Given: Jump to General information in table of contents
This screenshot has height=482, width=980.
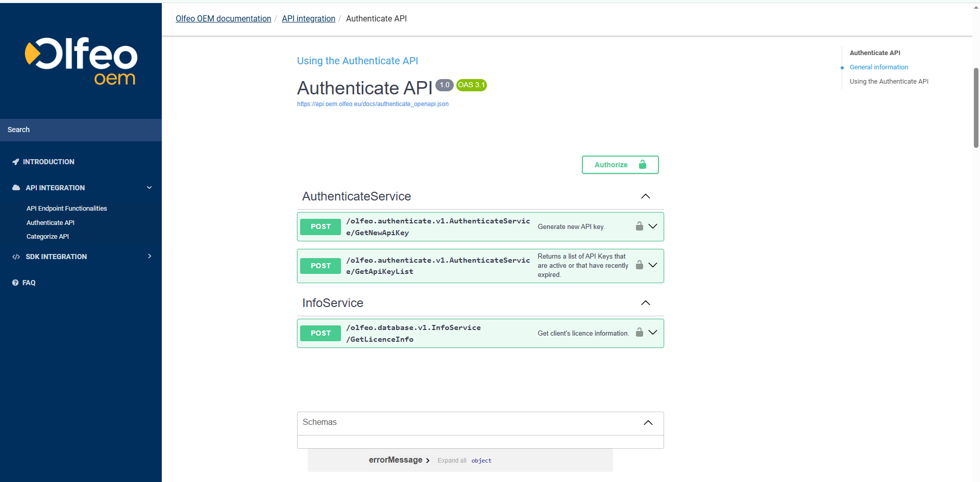Looking at the screenshot, I should pos(879,67).
